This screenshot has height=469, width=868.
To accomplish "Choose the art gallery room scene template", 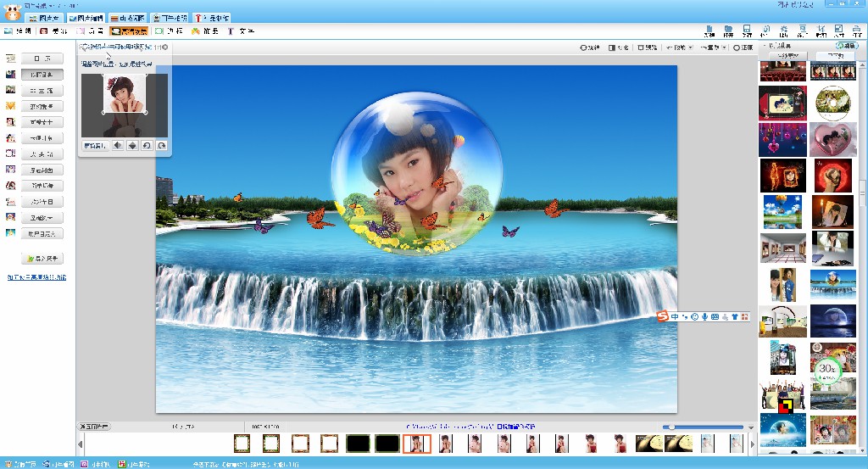I will click(x=782, y=248).
